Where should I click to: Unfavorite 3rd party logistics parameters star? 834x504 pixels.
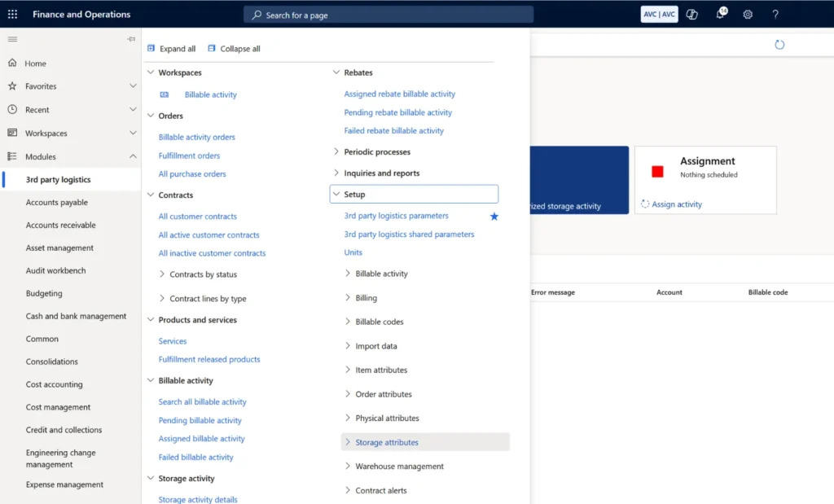point(494,215)
